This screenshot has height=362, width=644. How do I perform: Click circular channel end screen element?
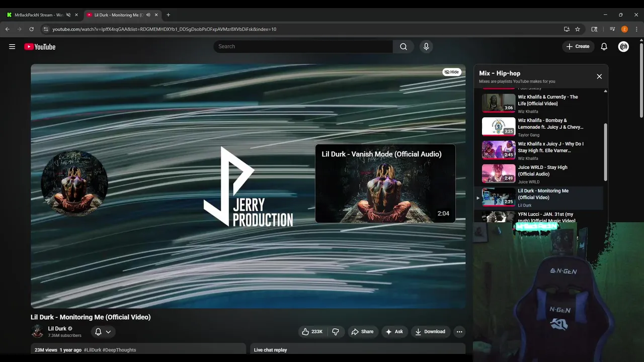(74, 184)
